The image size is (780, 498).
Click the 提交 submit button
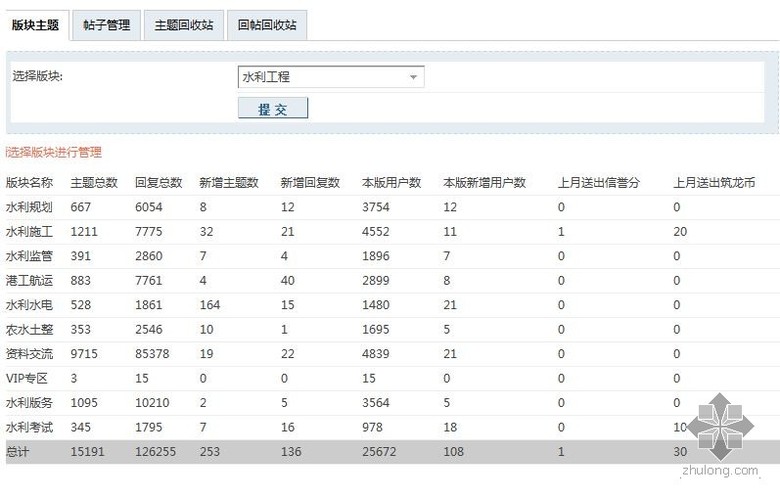[272, 108]
